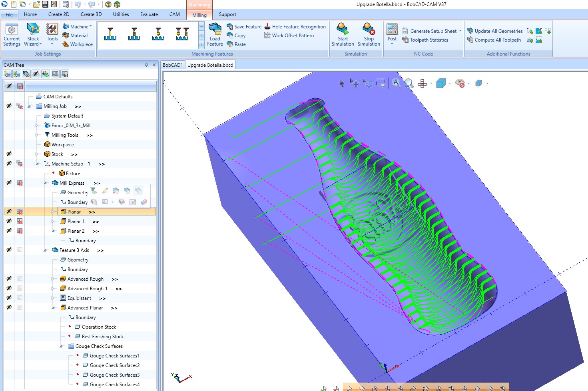Select Advanced Planar tree item

85,308
